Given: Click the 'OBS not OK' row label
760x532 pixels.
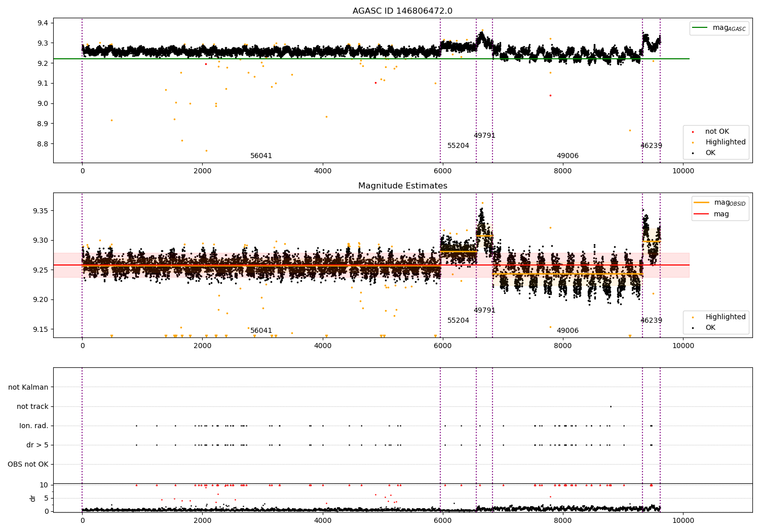Looking at the screenshot, I should 28,464.
